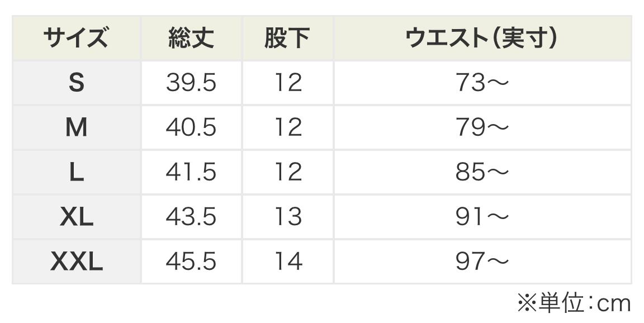This screenshot has height=323, width=644.
Task: Click the XXL size row label
Action: pyautogui.click(x=76, y=262)
